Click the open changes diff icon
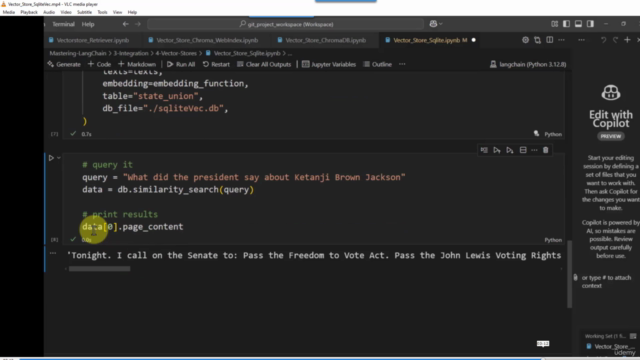 pos(538,40)
